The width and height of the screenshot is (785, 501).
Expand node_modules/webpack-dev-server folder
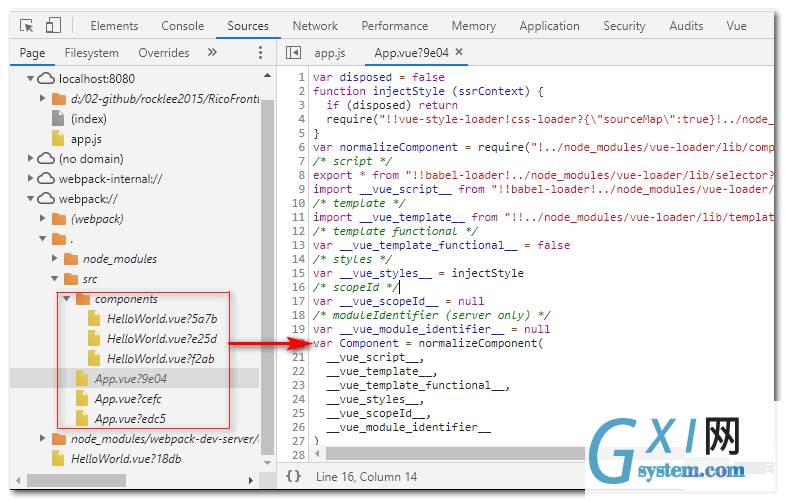click(x=43, y=439)
